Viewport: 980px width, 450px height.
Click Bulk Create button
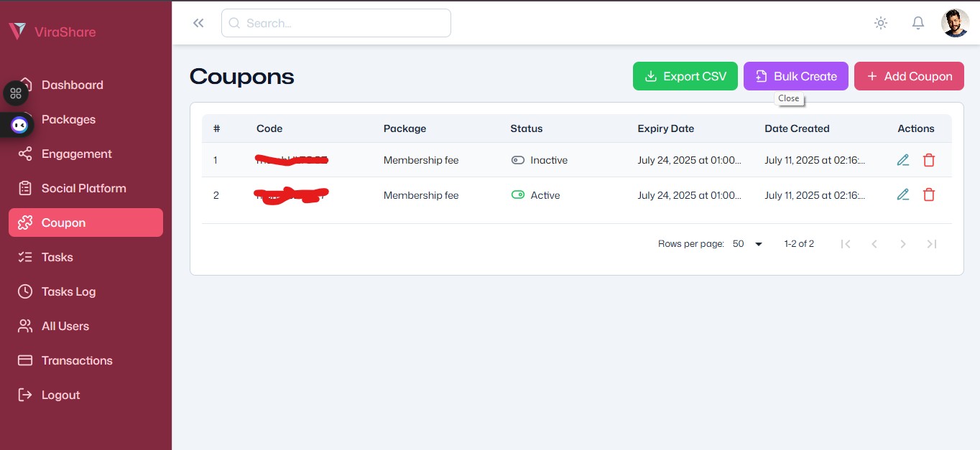coord(796,76)
